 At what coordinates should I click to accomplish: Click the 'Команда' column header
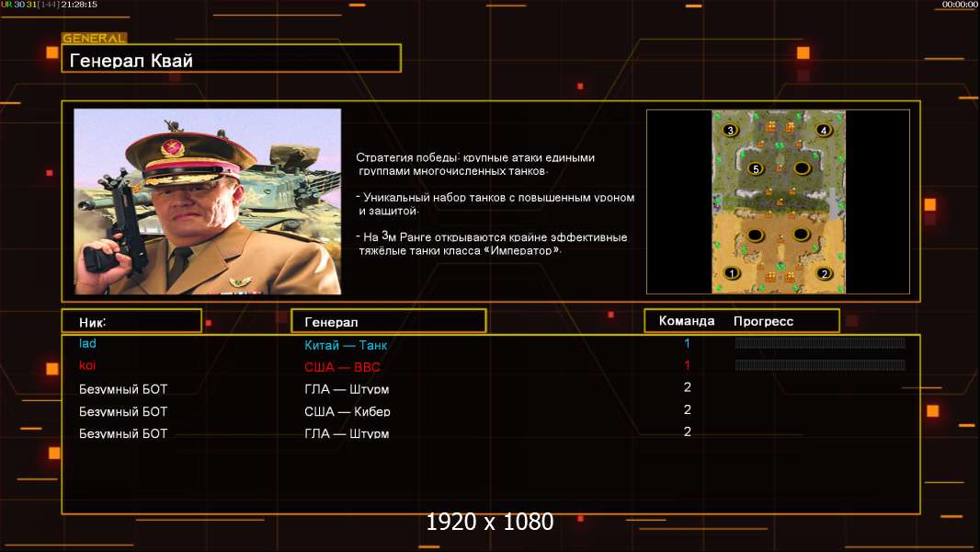686,321
